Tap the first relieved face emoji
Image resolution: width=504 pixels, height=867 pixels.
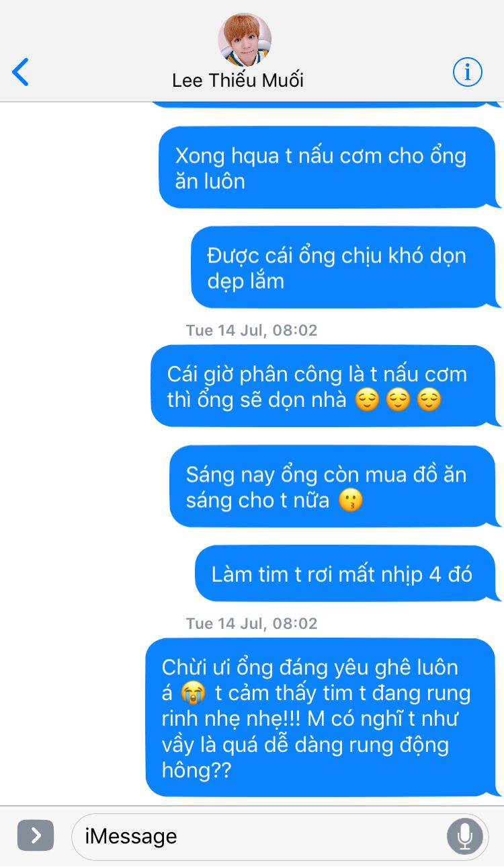[x=367, y=400]
